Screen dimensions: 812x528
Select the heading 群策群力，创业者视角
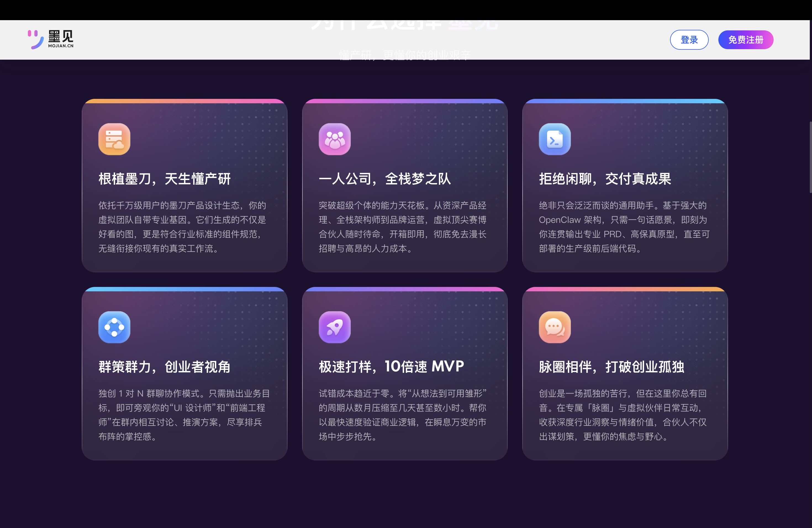[x=165, y=367]
